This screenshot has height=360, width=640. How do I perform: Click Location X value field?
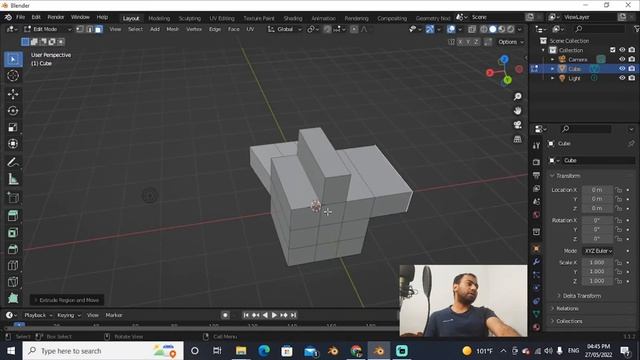[x=597, y=190]
